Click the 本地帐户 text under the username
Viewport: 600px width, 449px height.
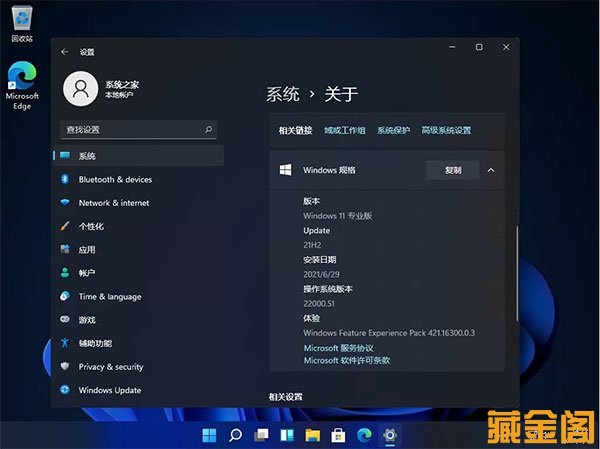pyautogui.click(x=119, y=95)
